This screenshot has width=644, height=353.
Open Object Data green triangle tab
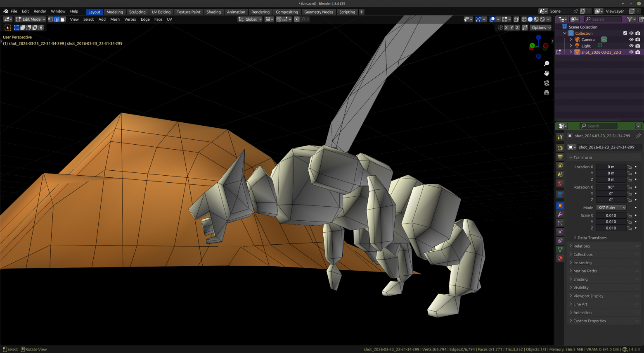click(560, 250)
